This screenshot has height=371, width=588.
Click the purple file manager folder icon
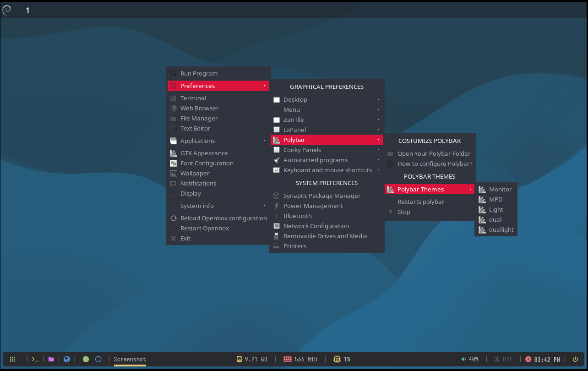coord(51,360)
